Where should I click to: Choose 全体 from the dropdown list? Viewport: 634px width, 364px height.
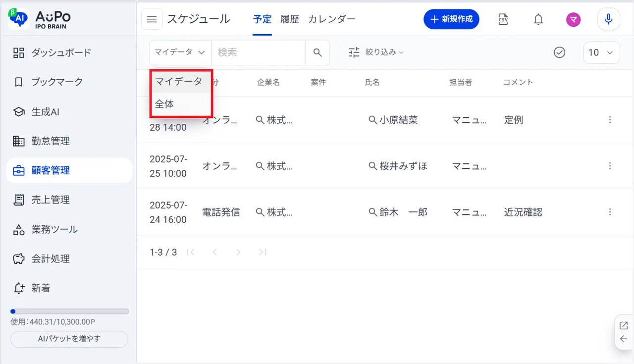click(181, 104)
